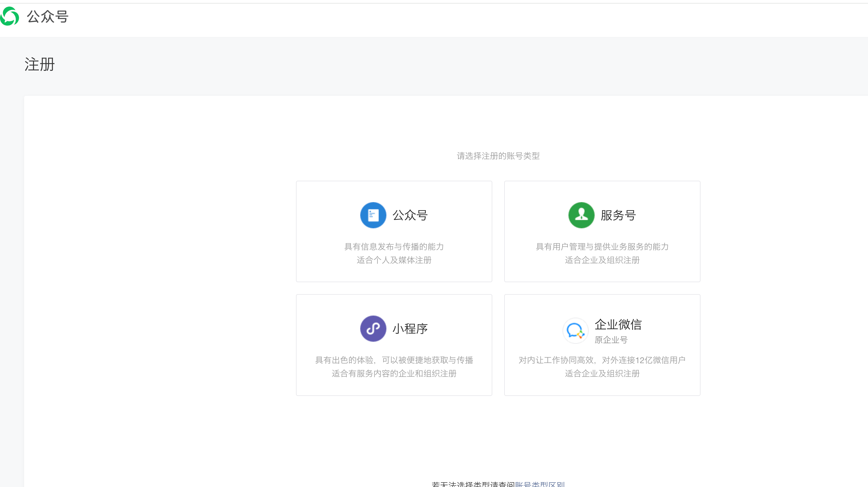
Task: Click 具有出色的体验 description in 小程序 card
Action: coord(344,360)
